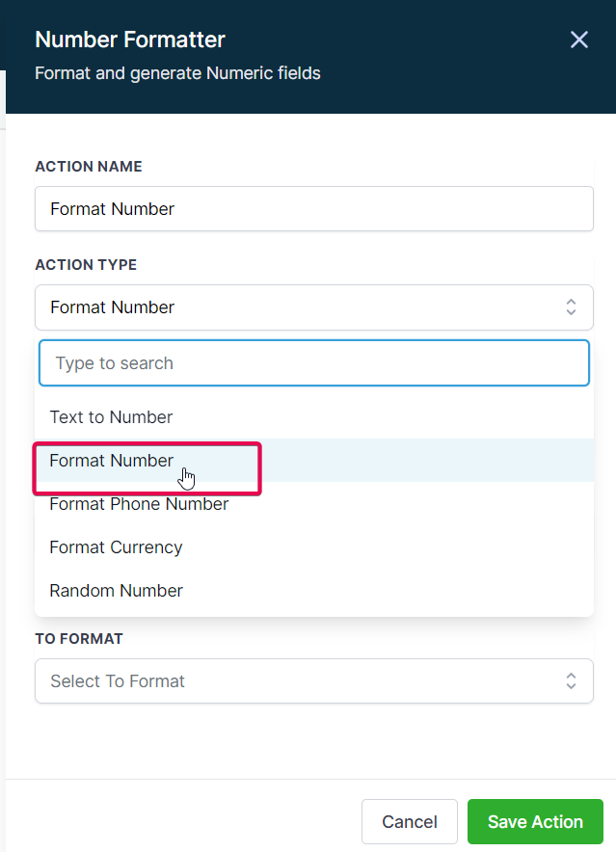Screen dimensions: 616x852
Task: Click the TO FORMAT label
Action: point(79,639)
